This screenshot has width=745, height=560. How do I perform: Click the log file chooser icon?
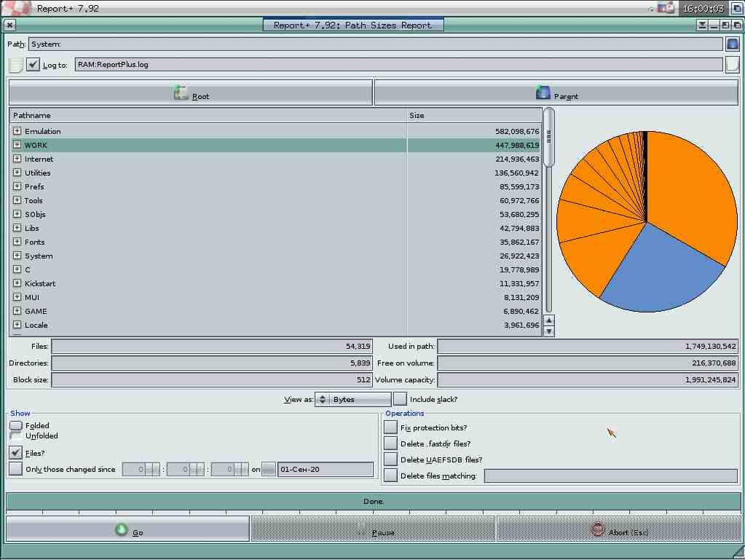pos(732,64)
